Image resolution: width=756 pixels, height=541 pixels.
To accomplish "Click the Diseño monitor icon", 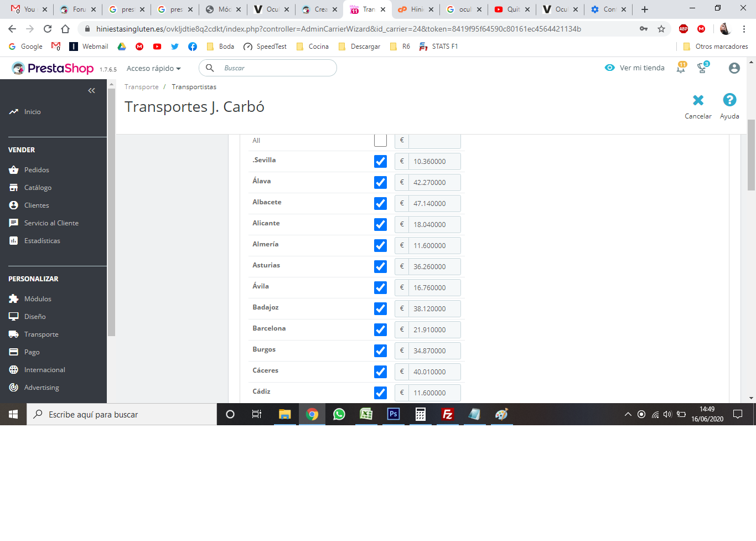I will click(x=14, y=317).
